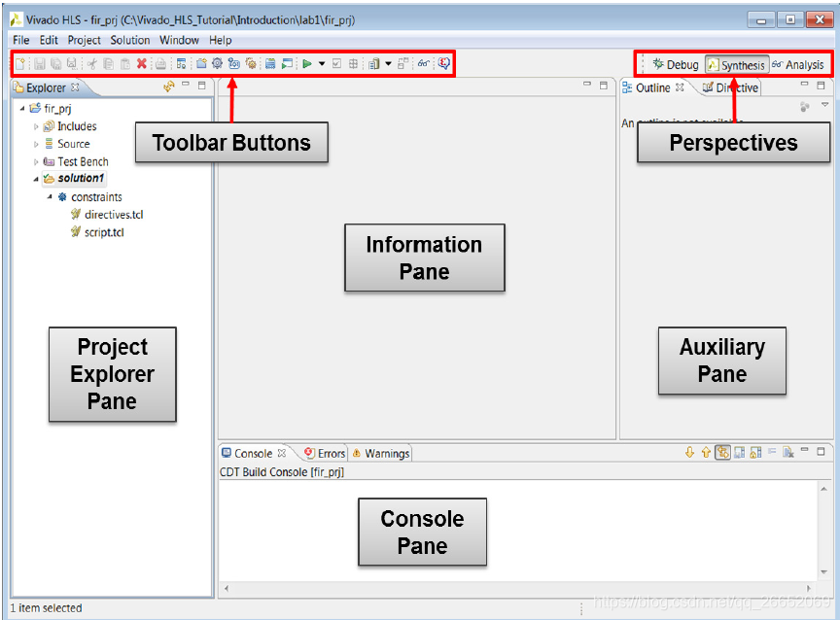
Task: Close the Explorer tab with its X
Action: (75, 86)
